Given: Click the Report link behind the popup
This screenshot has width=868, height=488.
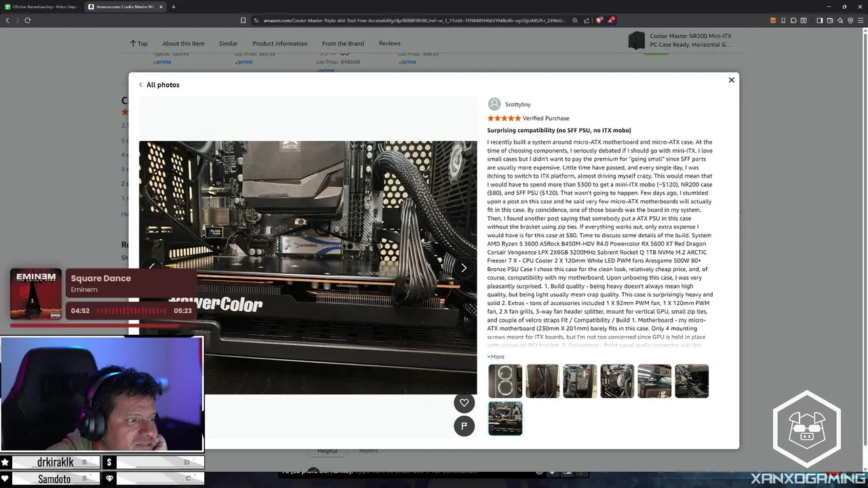Looking at the screenshot, I should 368,451.
